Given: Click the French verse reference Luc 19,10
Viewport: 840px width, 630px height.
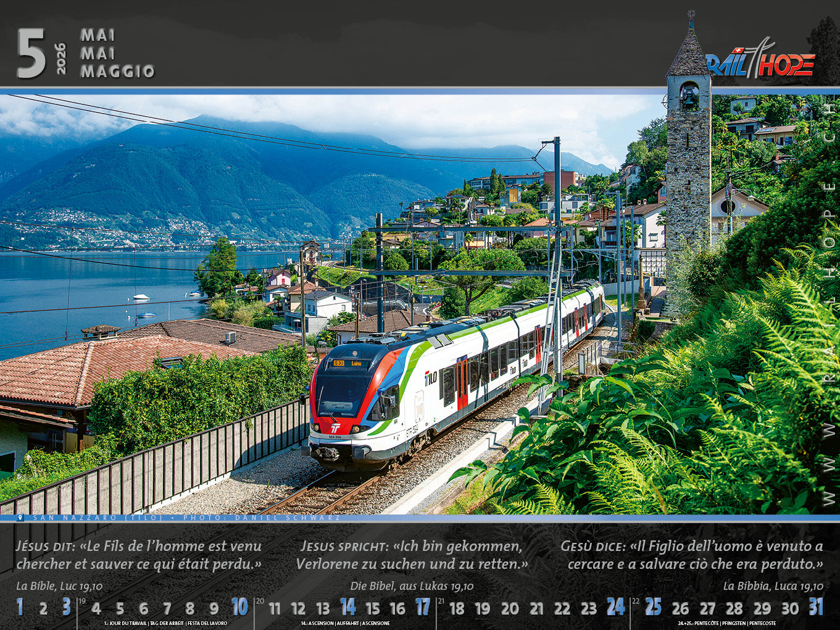Looking at the screenshot, I should [x=59, y=586].
